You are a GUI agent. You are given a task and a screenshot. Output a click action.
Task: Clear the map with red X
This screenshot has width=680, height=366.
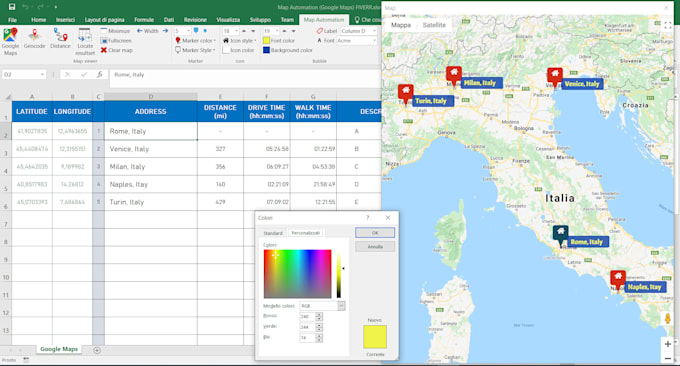(x=117, y=50)
